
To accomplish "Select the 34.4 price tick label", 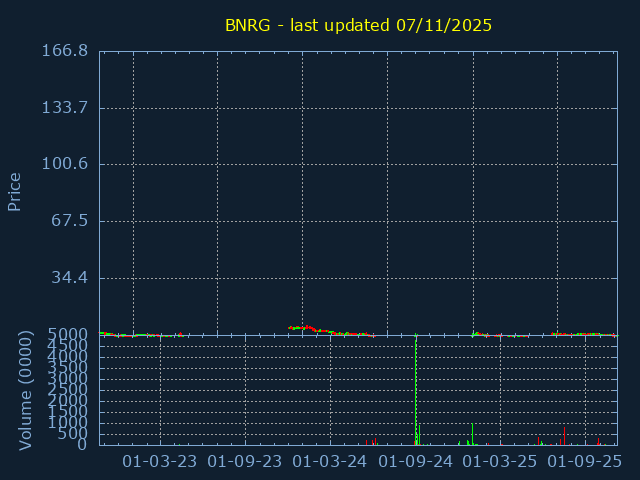I will tap(70, 277).
